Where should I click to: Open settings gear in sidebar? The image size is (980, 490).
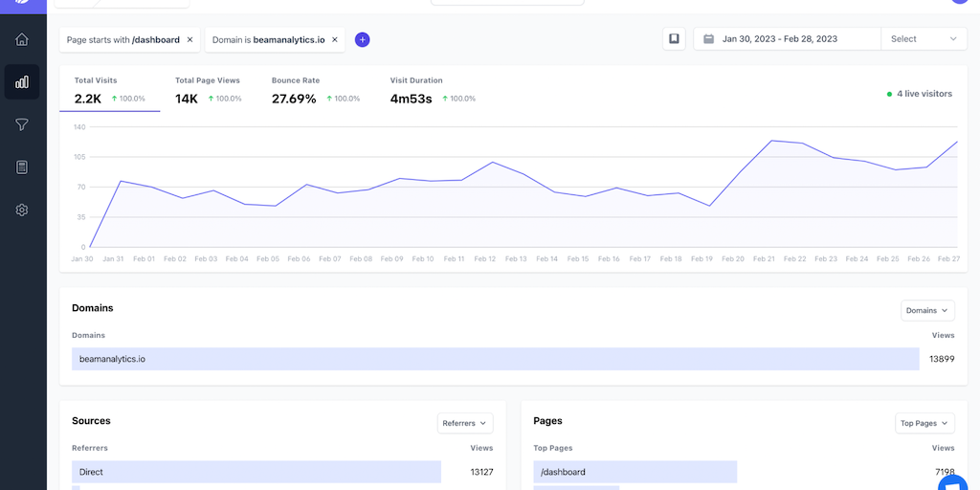[x=22, y=210]
